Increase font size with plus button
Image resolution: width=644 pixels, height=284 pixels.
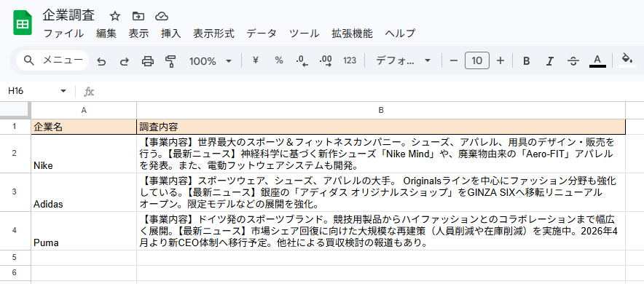(500, 60)
